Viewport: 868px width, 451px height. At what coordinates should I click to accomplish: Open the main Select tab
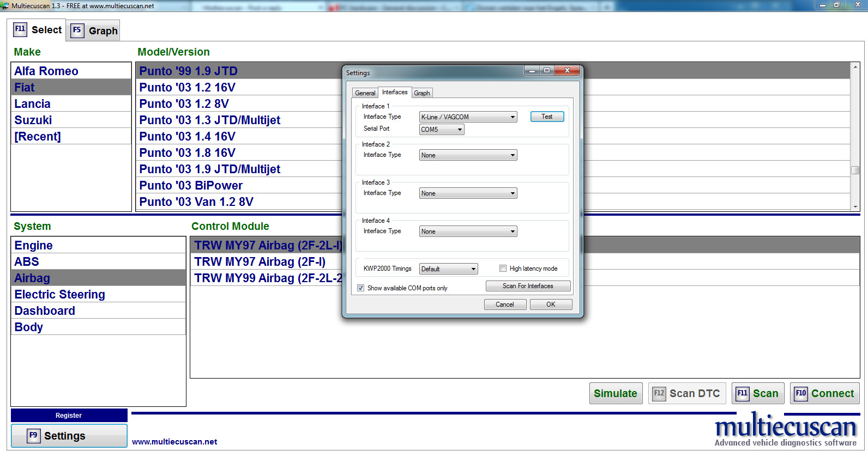pos(37,30)
